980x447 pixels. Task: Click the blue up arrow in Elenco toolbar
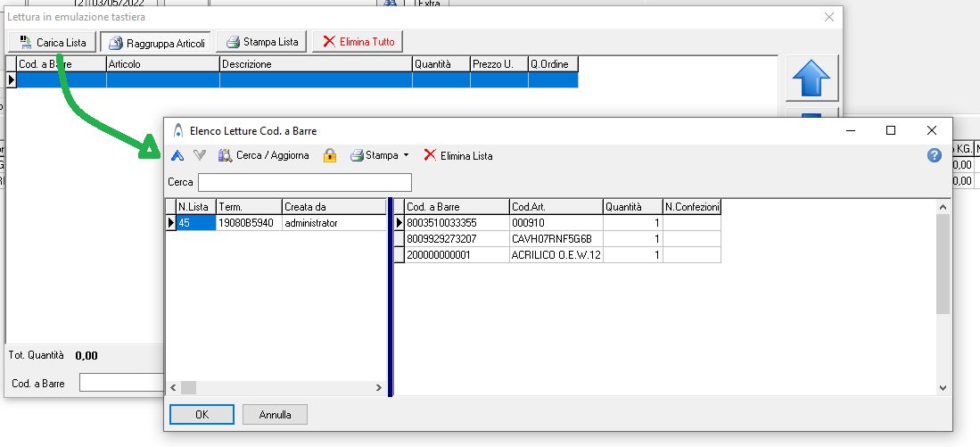click(x=177, y=155)
